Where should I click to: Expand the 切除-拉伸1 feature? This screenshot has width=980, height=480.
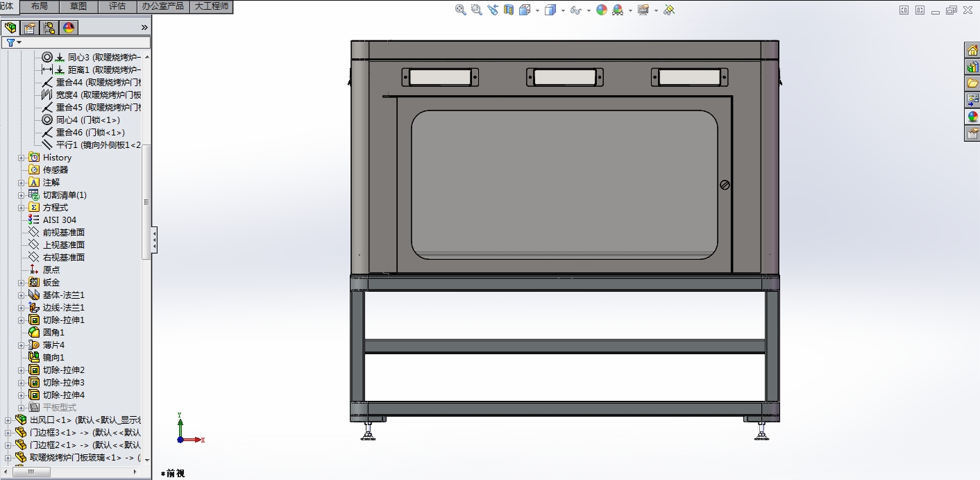tap(21, 320)
